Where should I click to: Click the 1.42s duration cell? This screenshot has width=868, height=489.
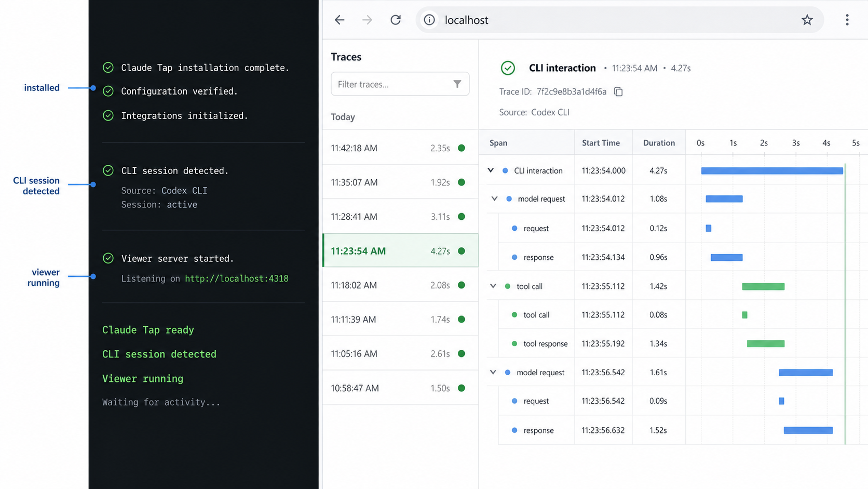(x=658, y=286)
